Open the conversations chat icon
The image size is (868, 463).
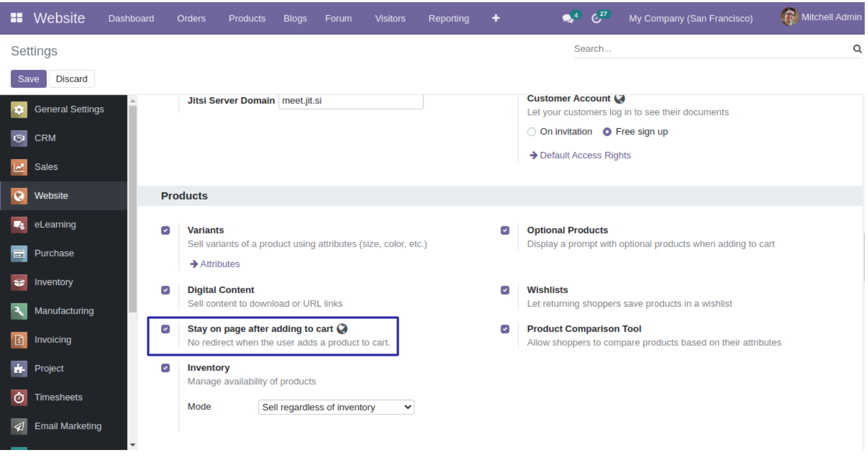pyautogui.click(x=567, y=18)
